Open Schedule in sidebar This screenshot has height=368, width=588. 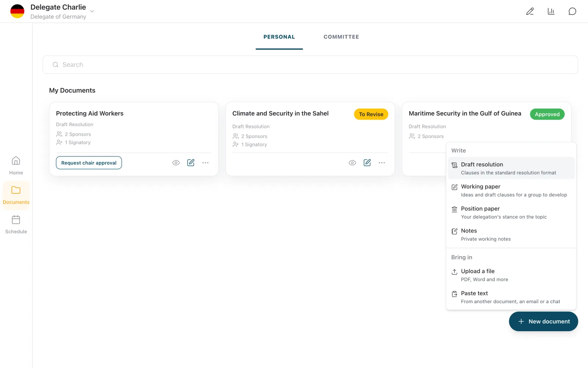[16, 224]
